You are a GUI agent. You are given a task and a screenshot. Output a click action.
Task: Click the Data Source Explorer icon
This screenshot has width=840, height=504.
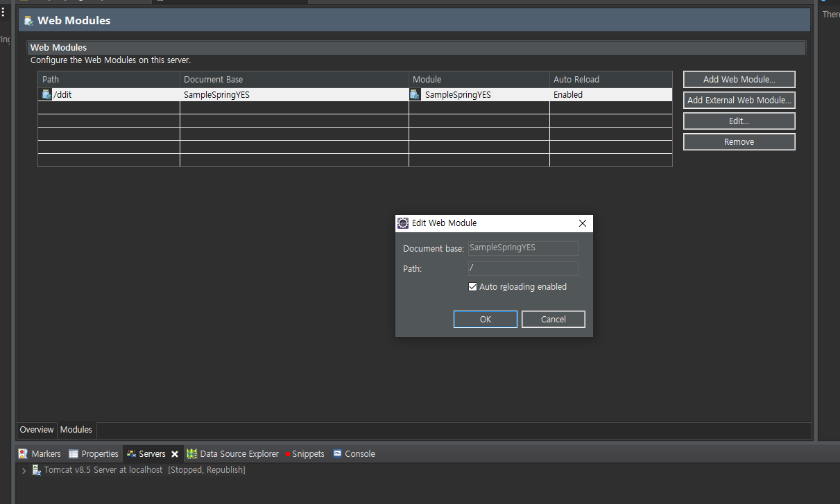tap(192, 454)
